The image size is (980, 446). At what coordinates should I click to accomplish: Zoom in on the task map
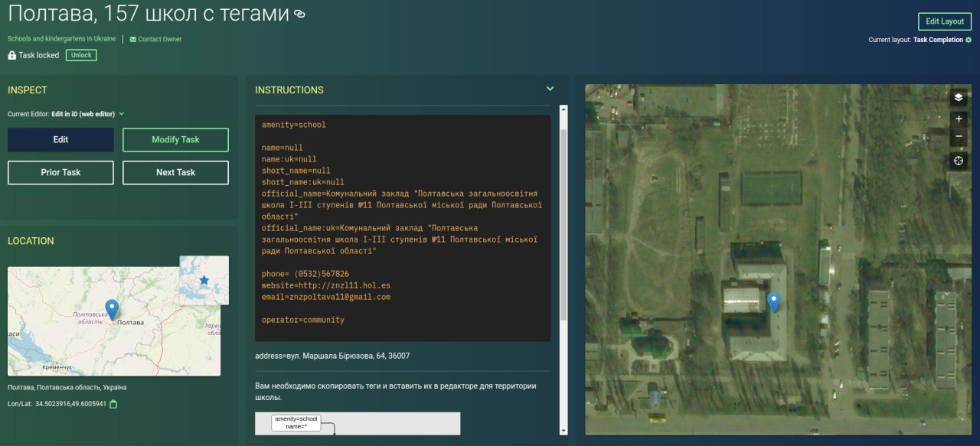[x=958, y=119]
